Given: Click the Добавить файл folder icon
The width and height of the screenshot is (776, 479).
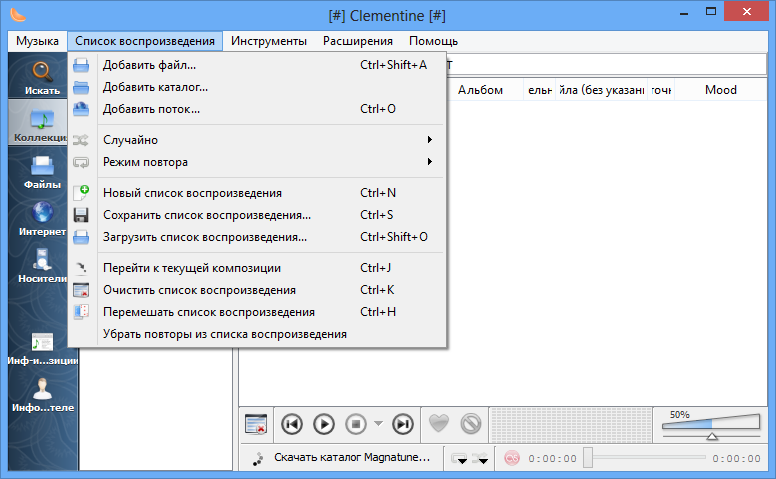Looking at the screenshot, I should click(81, 65).
